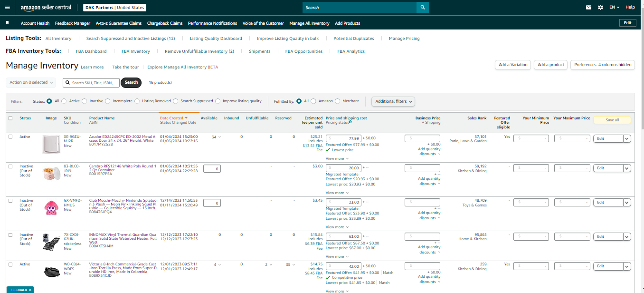The width and height of the screenshot is (644, 293).
Task: Click the Feedback tab at bottom left
Action: click(x=19, y=290)
